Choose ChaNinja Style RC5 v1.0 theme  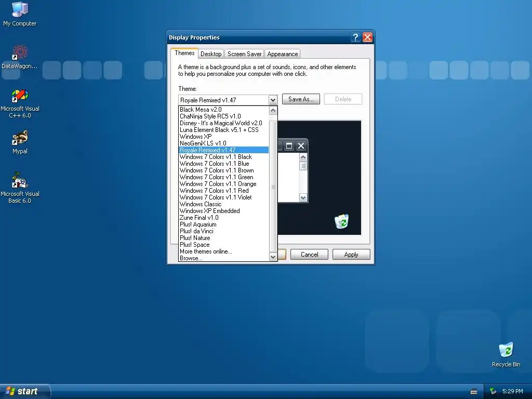coord(223,116)
